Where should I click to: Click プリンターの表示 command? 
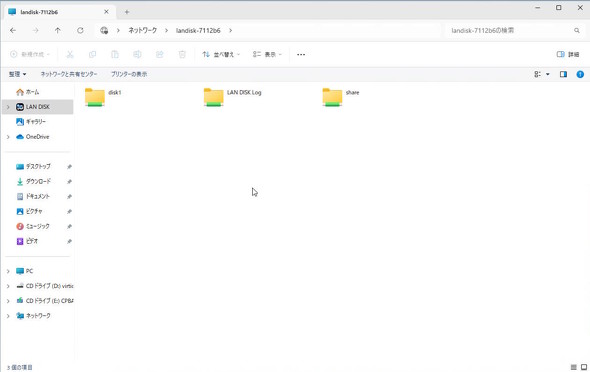coord(129,74)
